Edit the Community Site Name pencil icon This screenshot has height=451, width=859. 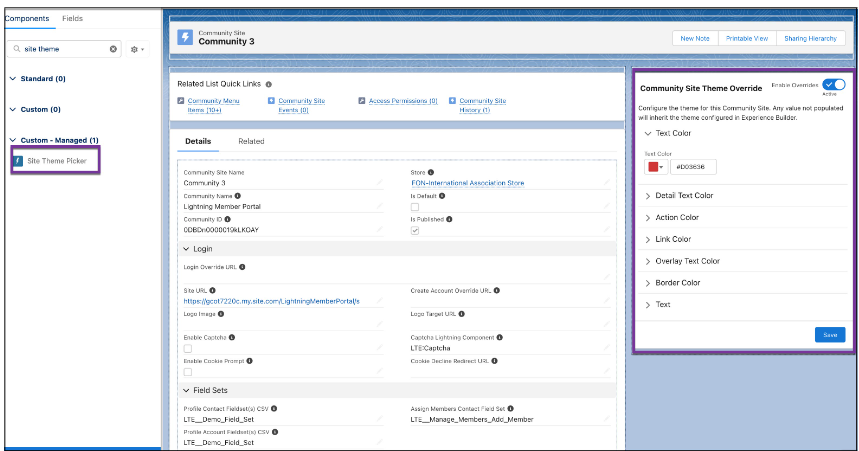(x=379, y=182)
